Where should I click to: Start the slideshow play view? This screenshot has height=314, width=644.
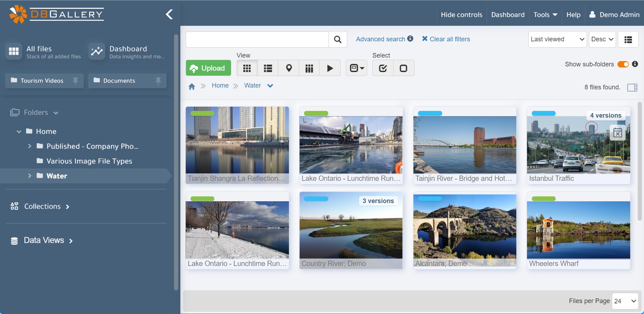(330, 68)
